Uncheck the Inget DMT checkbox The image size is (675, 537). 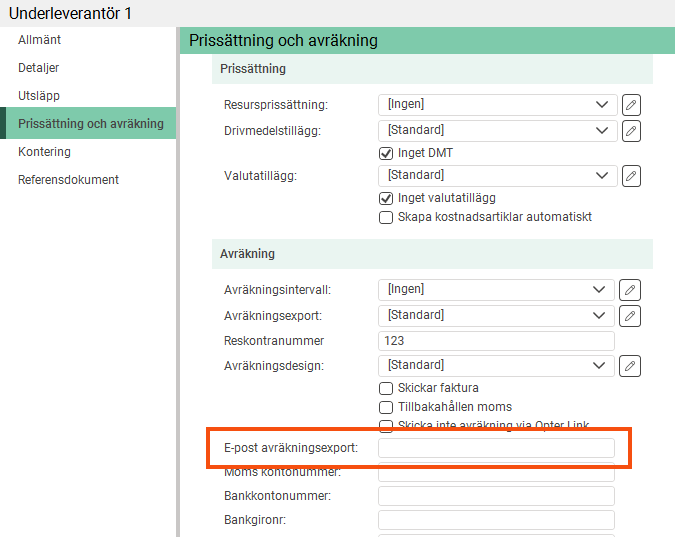pyautogui.click(x=386, y=154)
